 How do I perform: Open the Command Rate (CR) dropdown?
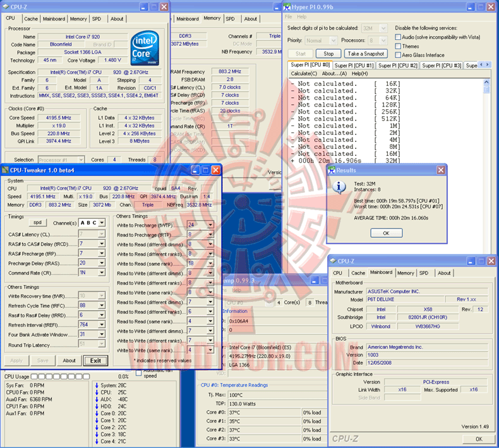102,273
